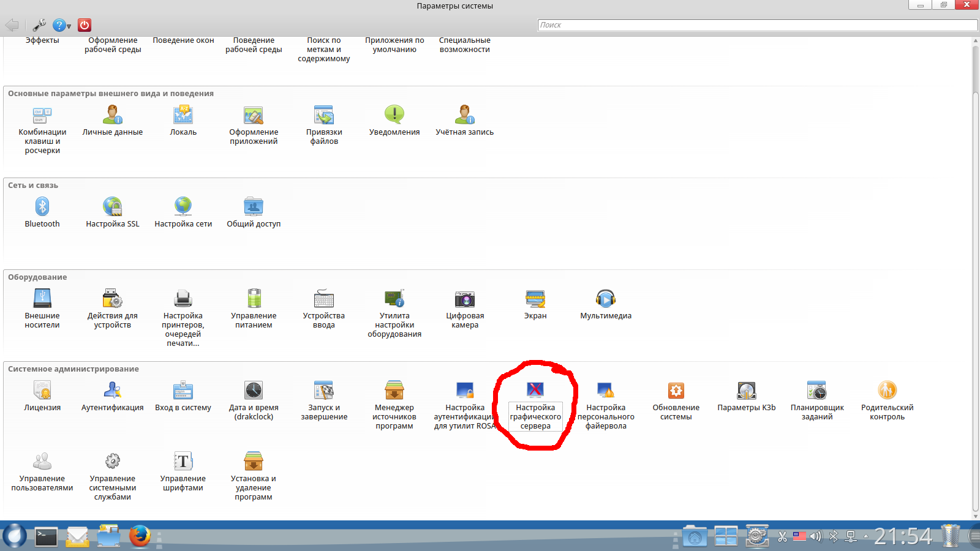Viewport: 980px width, 551px height.
Task: Open Обновление системы module
Action: 676,401
